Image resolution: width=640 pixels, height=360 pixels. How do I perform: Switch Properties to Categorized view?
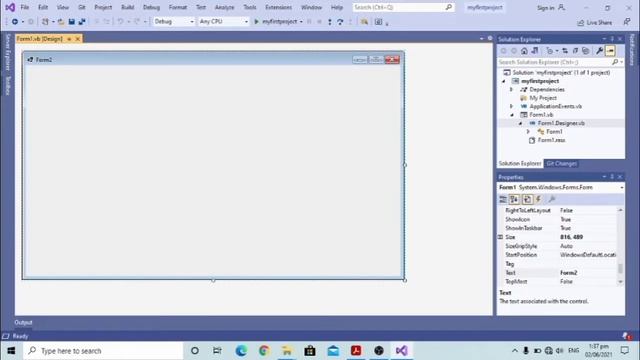coord(503,199)
